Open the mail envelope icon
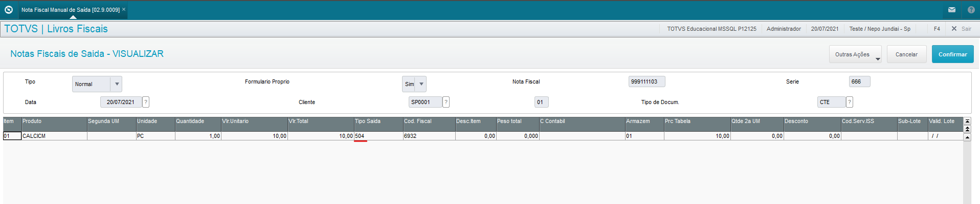Screen dimensions: 980x204 pyautogui.click(x=952, y=9)
